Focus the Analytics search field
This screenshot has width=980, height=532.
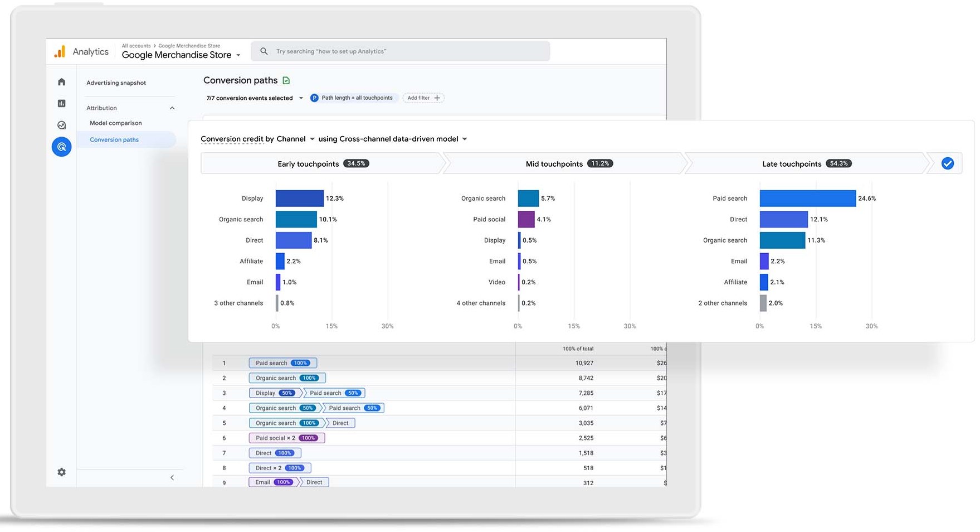tap(400, 51)
